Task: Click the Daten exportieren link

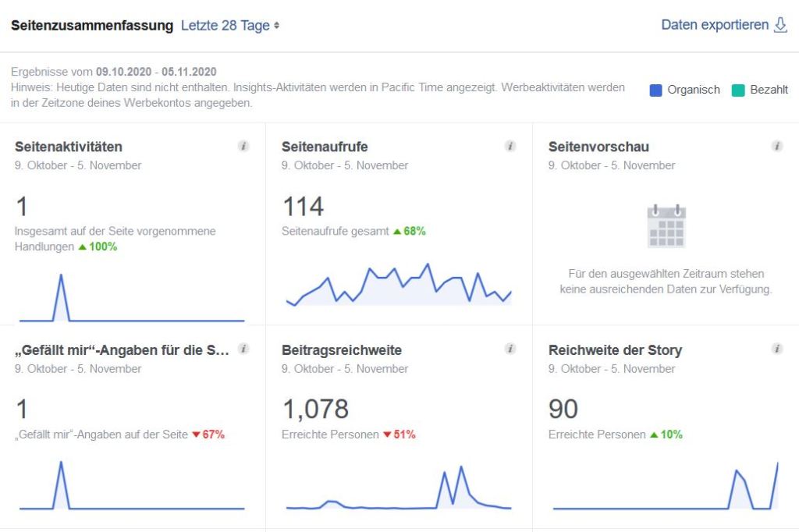Action: click(715, 25)
